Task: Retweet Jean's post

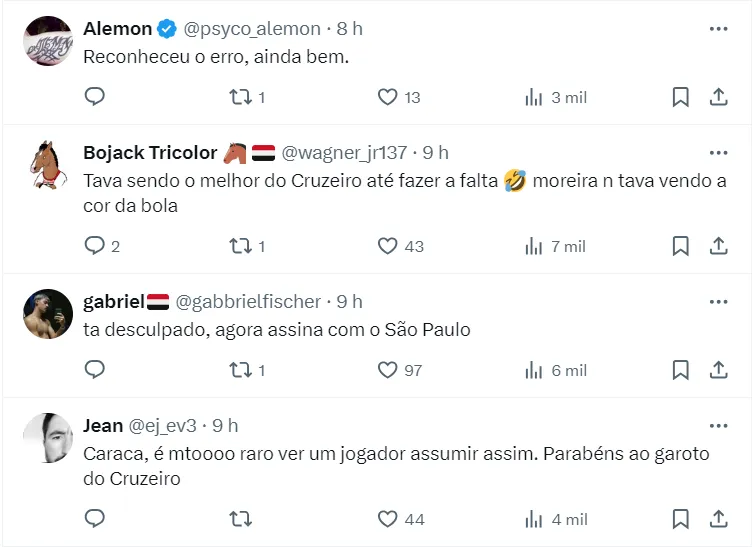Action: tap(240, 519)
